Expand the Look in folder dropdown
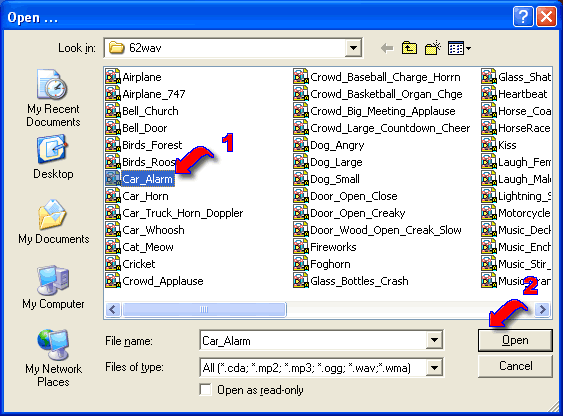563x416 pixels. [x=353, y=48]
